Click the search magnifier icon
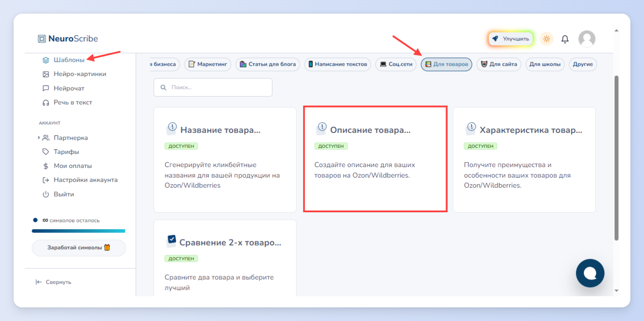 tap(163, 87)
